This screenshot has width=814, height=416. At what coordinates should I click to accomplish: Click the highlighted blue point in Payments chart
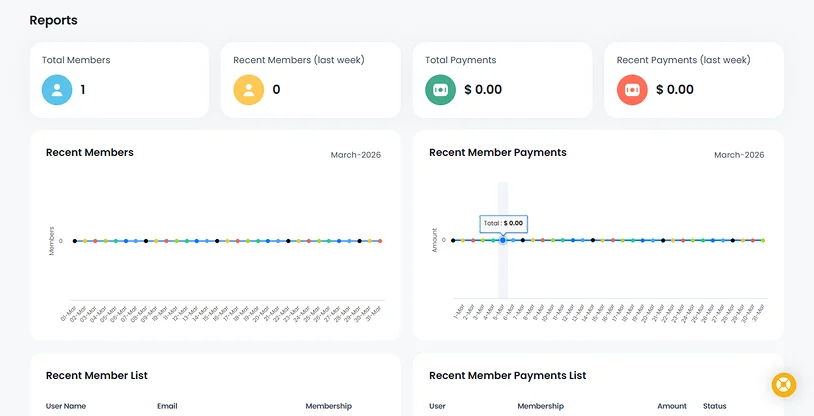[x=503, y=240]
